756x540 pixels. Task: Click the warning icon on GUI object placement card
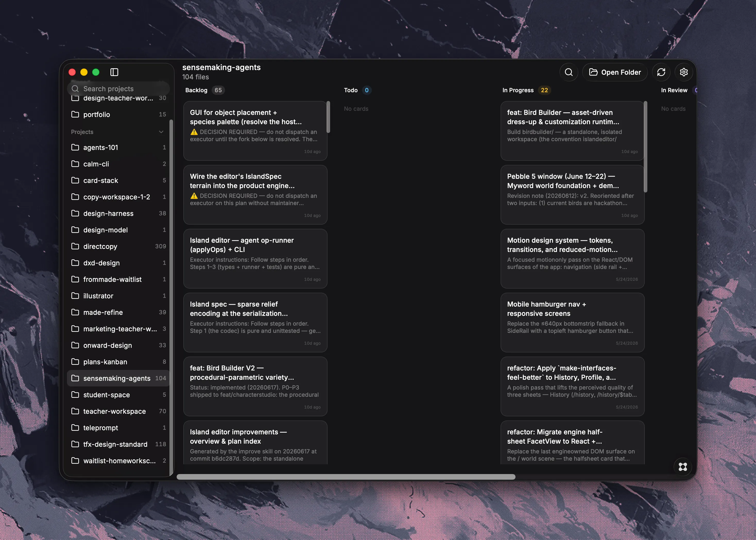tap(194, 132)
